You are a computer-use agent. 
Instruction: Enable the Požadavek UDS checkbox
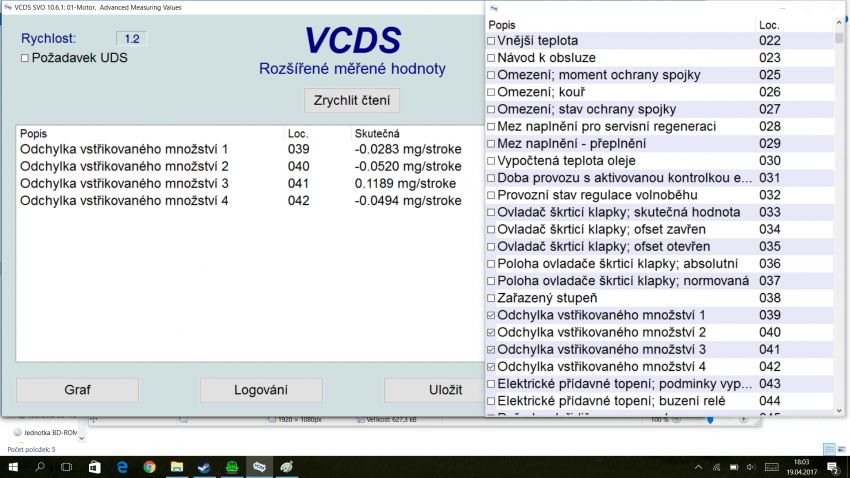coord(25,58)
